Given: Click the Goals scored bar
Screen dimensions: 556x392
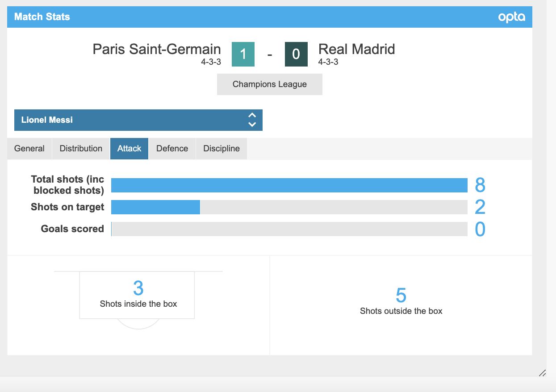Looking at the screenshot, I should coord(289,229).
